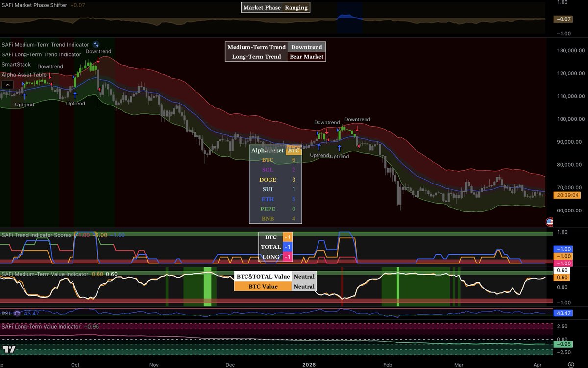Click the 130,000.00 price scale level
Image resolution: width=588 pixels, height=368 pixels.
click(x=570, y=50)
